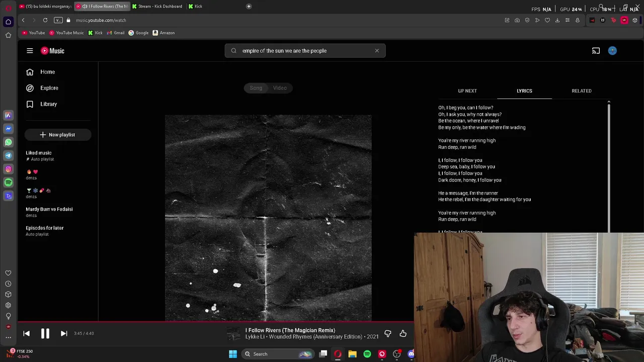Open Windows Start menu
This screenshot has width=644, height=362.
pyautogui.click(x=233, y=354)
